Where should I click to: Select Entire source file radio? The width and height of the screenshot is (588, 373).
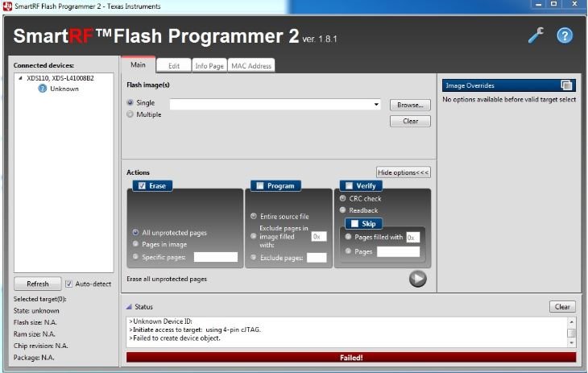point(254,216)
